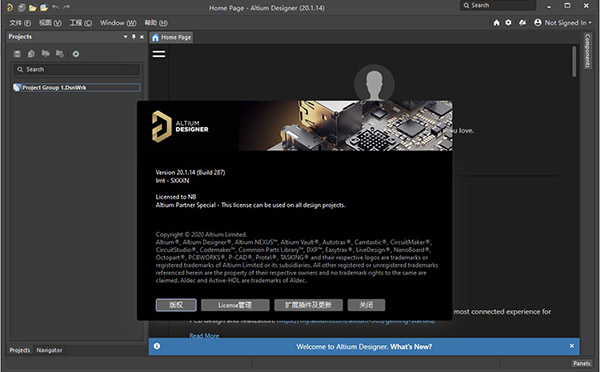Open the Window (W) menu

pyautogui.click(x=118, y=23)
